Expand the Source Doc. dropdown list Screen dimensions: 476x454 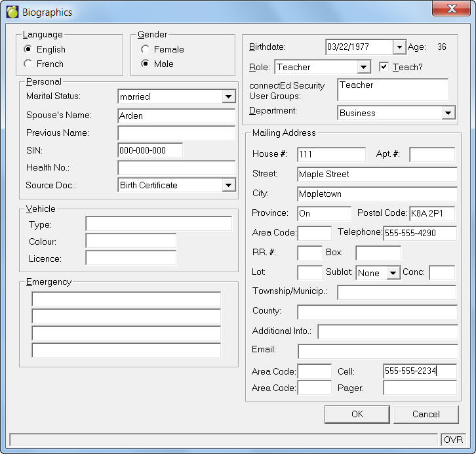(x=228, y=186)
